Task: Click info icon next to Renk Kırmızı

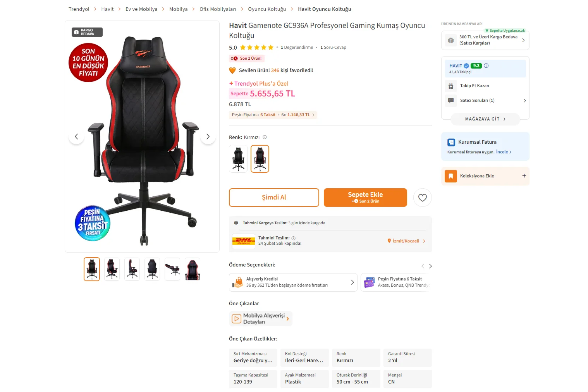Action: [x=265, y=137]
